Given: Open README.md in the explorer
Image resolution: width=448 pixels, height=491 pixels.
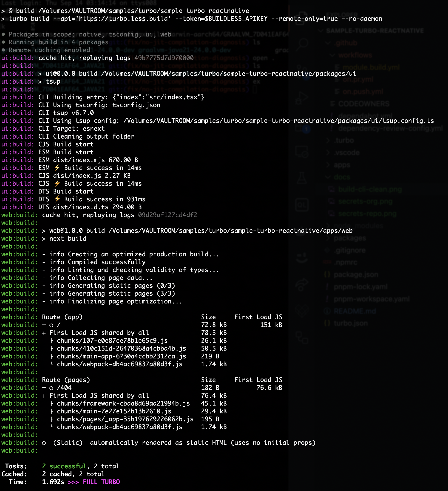Looking at the screenshot, I should click(355, 311).
